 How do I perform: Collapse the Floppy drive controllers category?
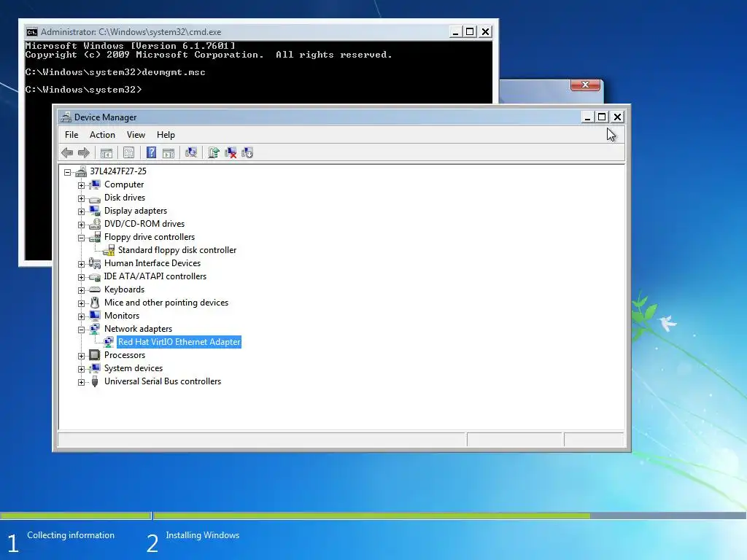coord(82,238)
